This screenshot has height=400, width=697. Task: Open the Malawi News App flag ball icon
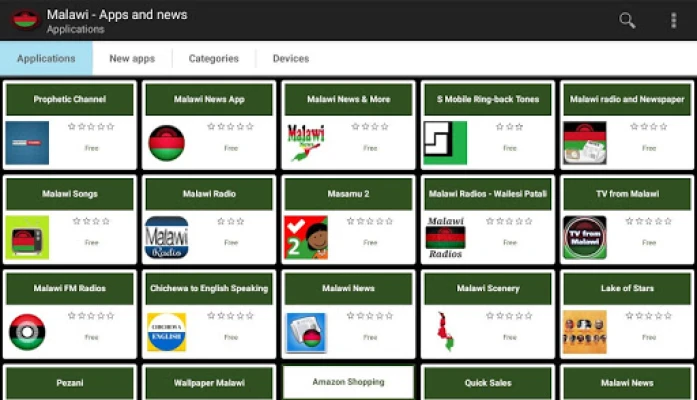click(x=167, y=143)
